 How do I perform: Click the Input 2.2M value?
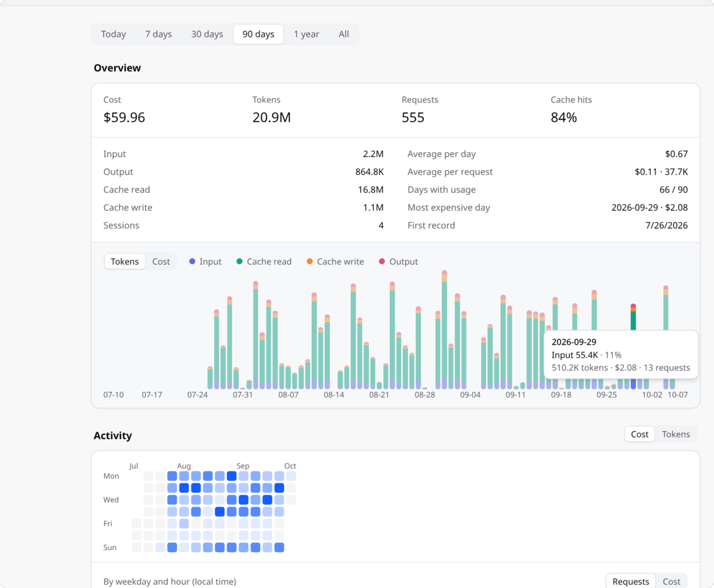373,154
